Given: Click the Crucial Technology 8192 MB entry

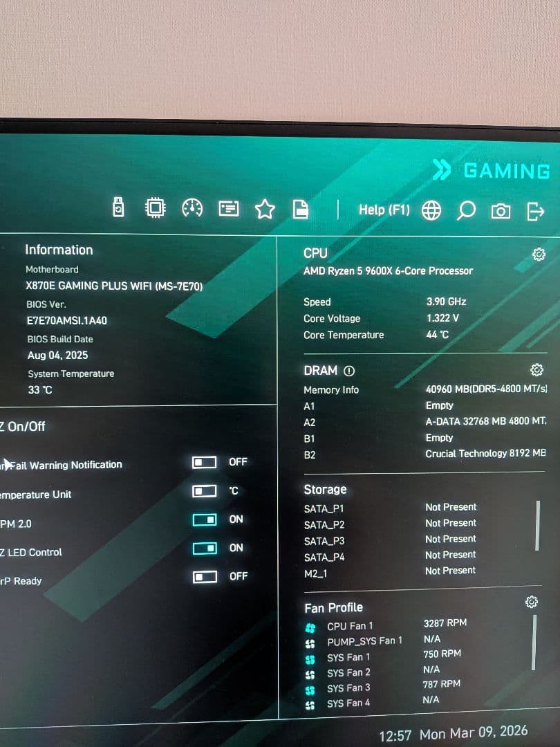Looking at the screenshot, I should pos(486,454).
